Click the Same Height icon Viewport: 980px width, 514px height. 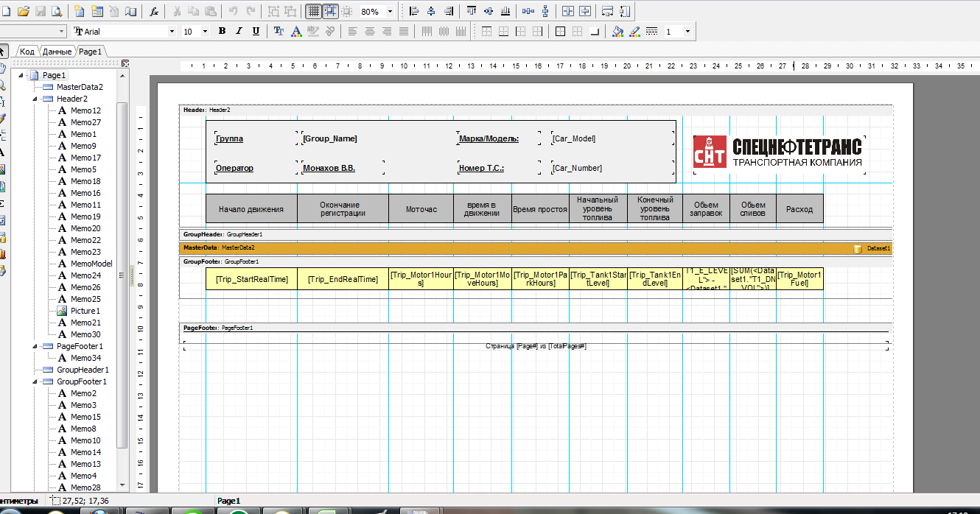(x=625, y=12)
